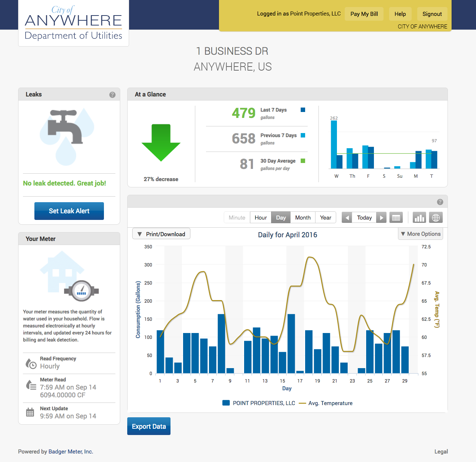Image resolution: width=476 pixels, height=462 pixels.
Task: Click the Last 7 Days blue swatch
Action: pos(303,110)
